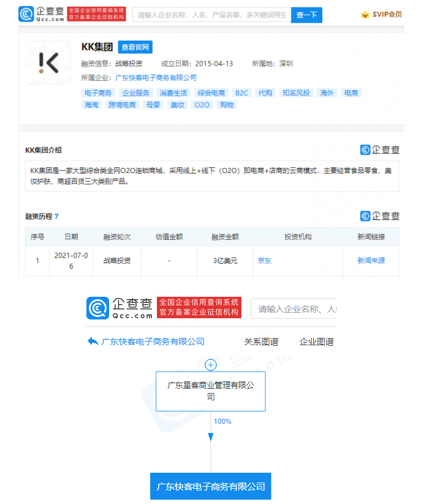Select the 母婴 tag
The image size is (421, 504).
tap(153, 105)
